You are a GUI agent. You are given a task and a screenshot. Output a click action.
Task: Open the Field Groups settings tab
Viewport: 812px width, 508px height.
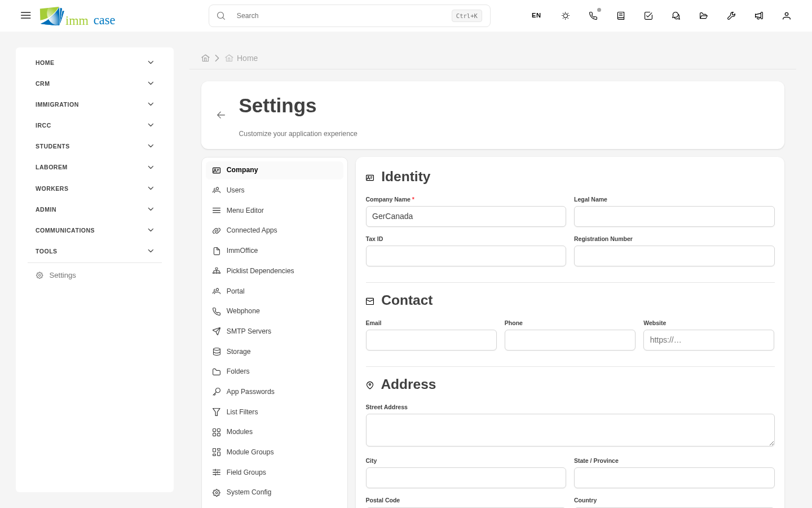275,472
